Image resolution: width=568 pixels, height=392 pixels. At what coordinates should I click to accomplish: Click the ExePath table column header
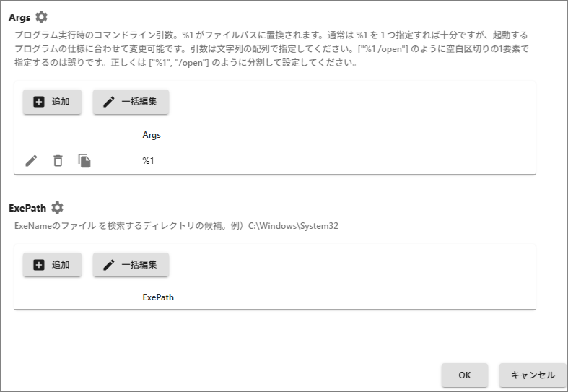[x=158, y=297]
